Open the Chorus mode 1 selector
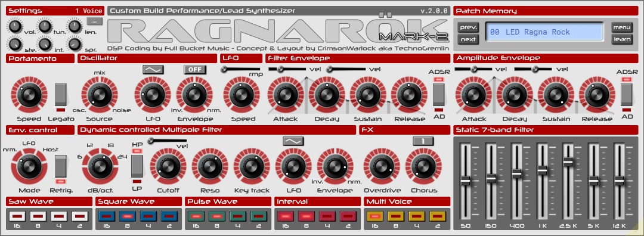Image resolution: width=644 pixels, height=236 pixels. pos(423,141)
